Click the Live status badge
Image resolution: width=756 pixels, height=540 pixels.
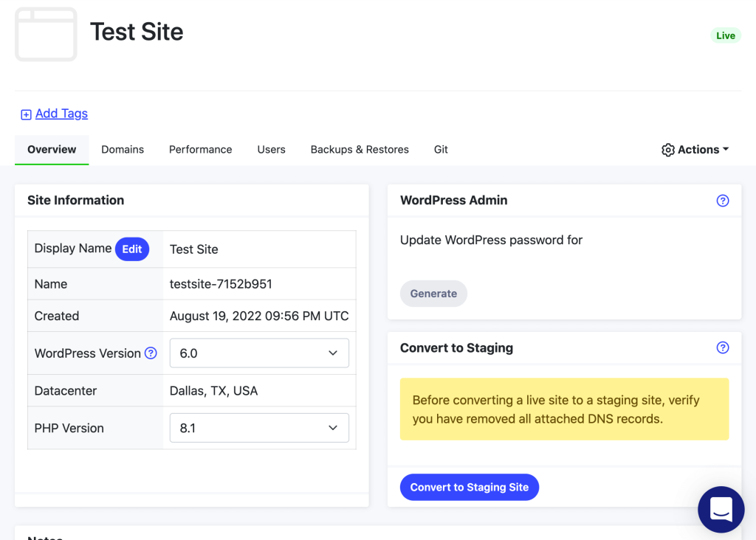(x=725, y=35)
